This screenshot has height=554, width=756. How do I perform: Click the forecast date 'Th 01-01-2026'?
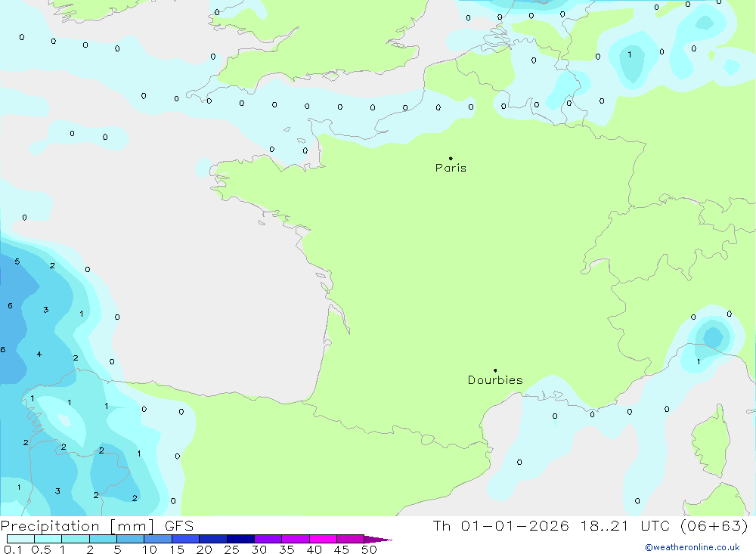500,525
